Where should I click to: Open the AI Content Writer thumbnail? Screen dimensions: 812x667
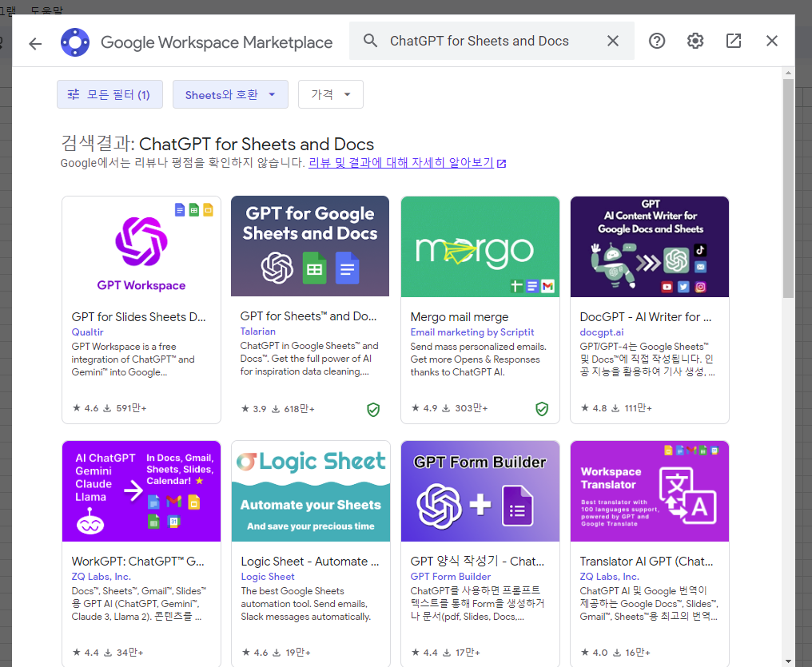pos(650,247)
